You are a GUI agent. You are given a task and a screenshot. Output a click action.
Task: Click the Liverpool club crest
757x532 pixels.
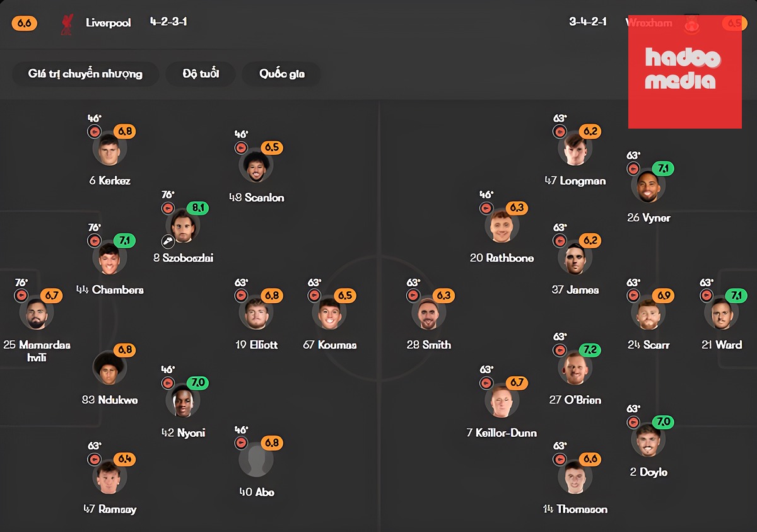click(67, 24)
